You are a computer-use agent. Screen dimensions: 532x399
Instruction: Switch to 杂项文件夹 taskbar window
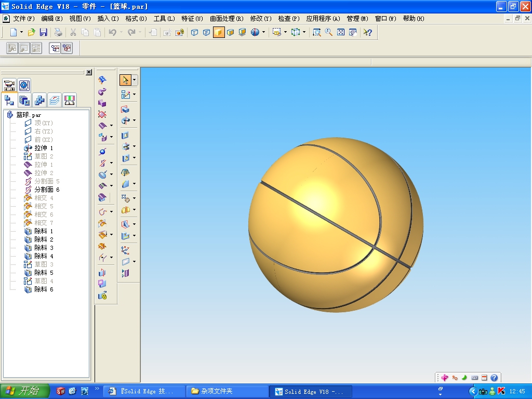click(x=227, y=391)
